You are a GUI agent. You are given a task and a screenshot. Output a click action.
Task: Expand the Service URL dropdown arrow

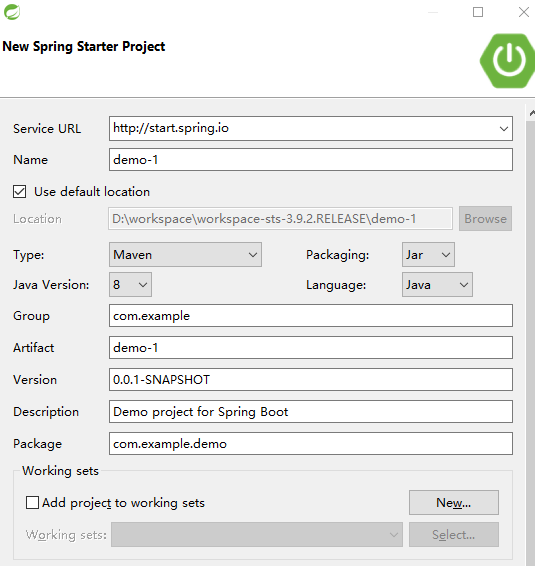[504, 129]
